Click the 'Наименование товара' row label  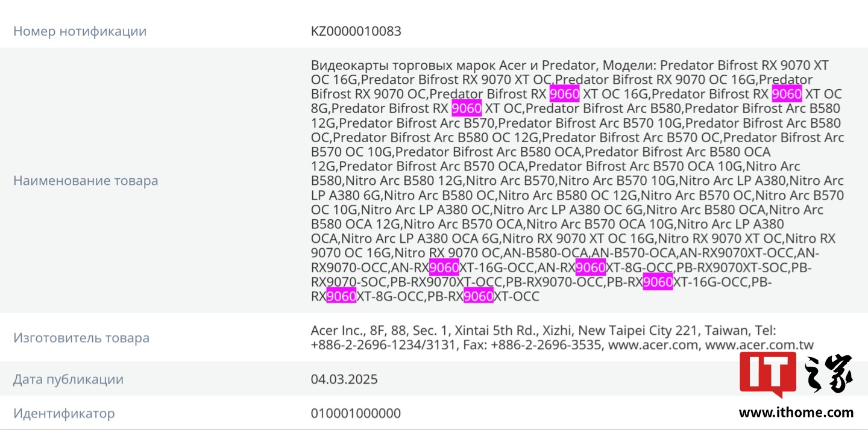pos(86,181)
